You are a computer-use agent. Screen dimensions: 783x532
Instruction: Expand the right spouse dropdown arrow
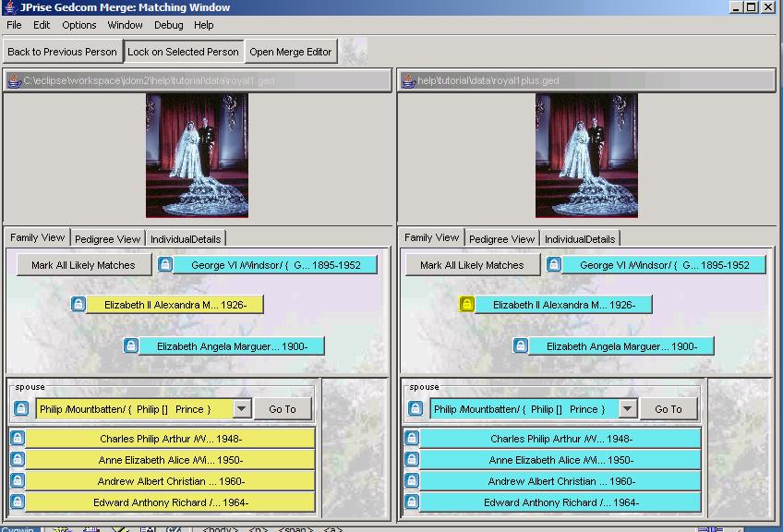coord(628,409)
